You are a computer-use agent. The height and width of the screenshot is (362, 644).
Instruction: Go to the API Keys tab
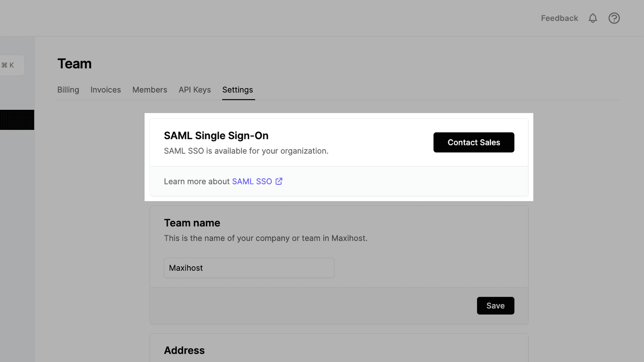(195, 90)
